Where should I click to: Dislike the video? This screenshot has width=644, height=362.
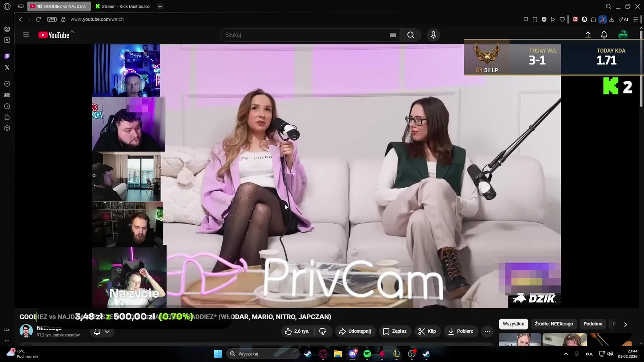(x=323, y=331)
